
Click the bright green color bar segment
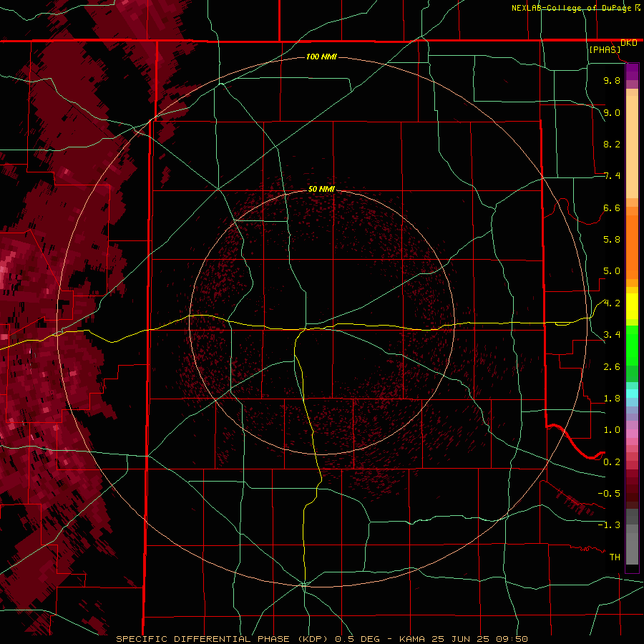pos(632,346)
